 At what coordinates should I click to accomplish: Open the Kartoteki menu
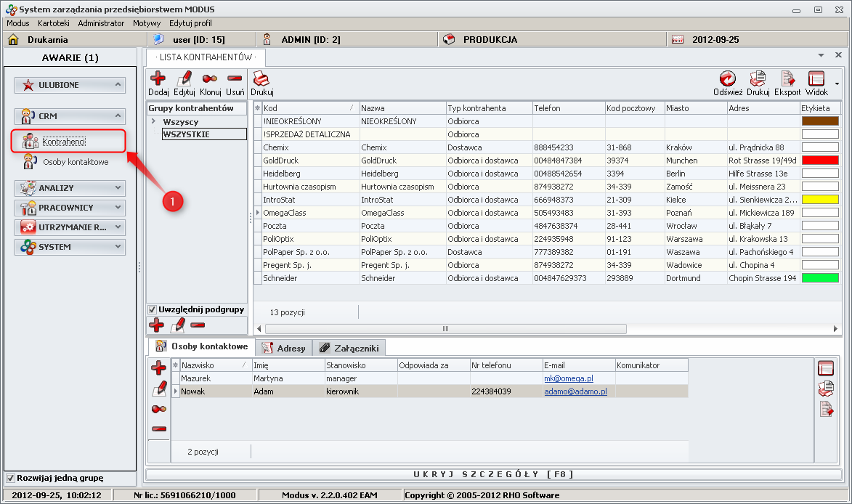pos(53,23)
